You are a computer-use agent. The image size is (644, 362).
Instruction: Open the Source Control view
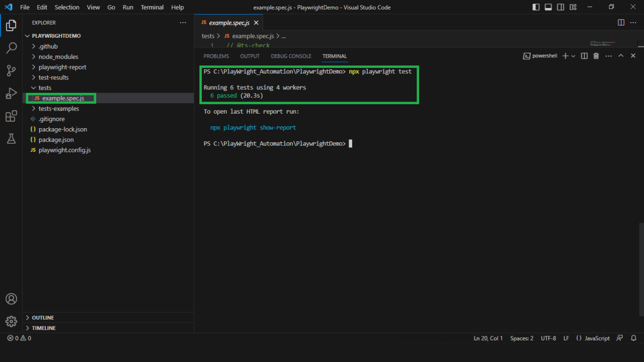point(11,71)
